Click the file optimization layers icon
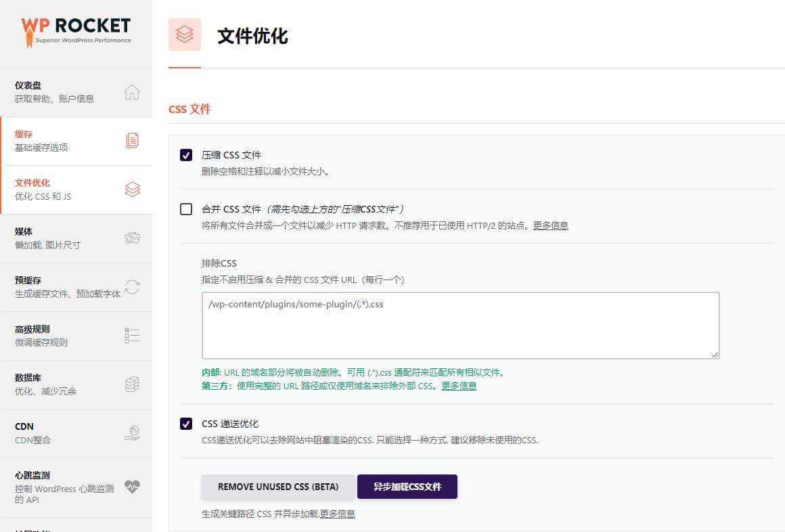Screen dimensions: 785x532 click(133, 190)
